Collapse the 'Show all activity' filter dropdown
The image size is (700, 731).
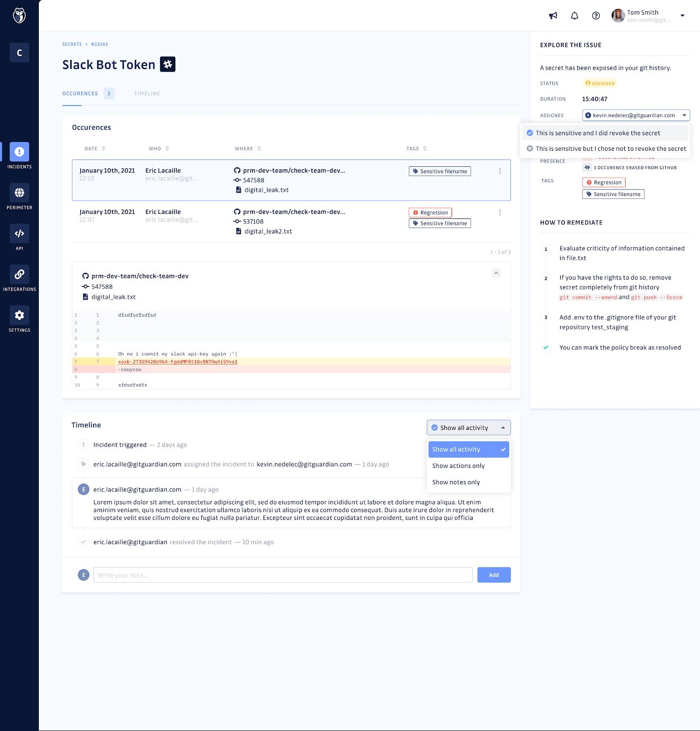[468, 428]
